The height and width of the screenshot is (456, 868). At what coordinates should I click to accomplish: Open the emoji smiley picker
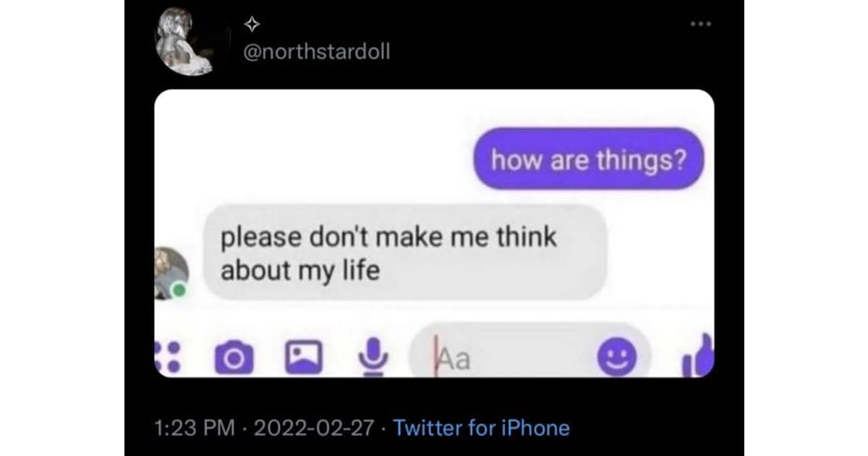617,356
